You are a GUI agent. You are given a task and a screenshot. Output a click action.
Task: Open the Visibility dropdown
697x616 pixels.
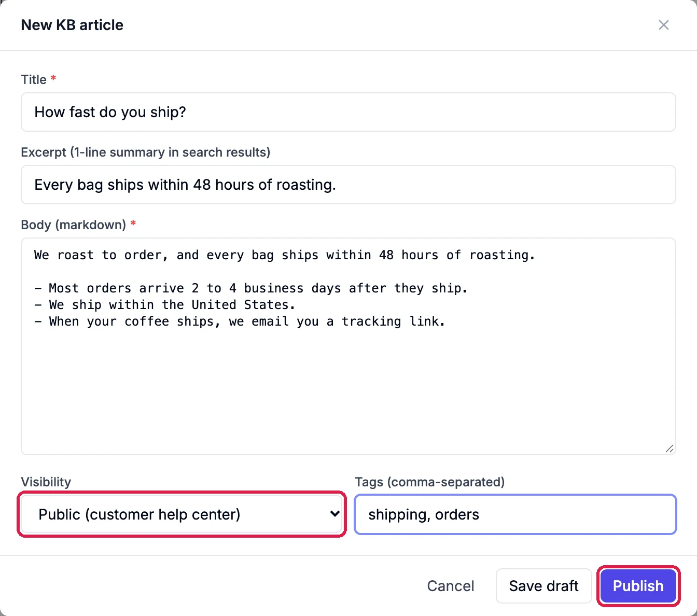click(x=182, y=514)
